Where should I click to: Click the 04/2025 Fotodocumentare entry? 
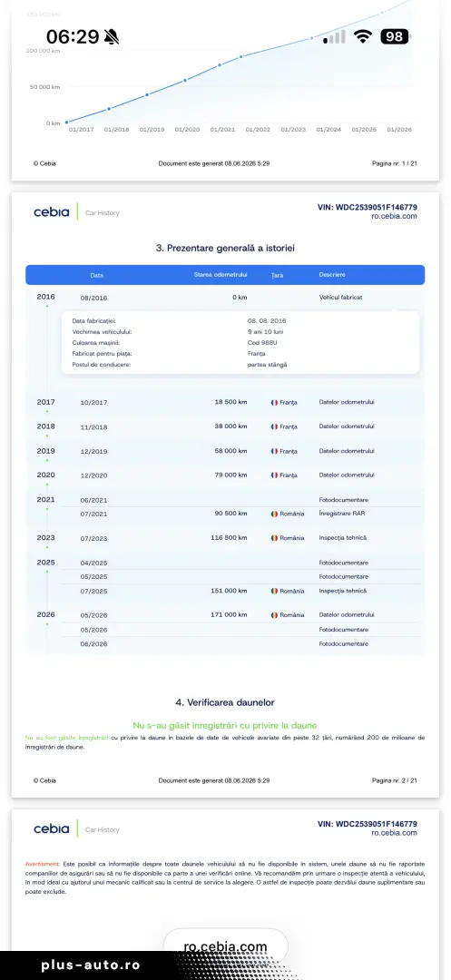(x=344, y=563)
